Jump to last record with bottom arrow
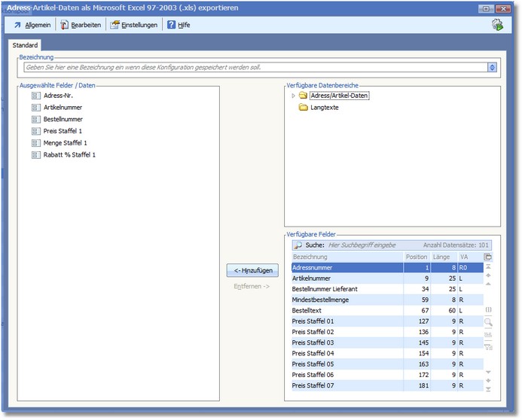522x420 pixels. [x=488, y=389]
